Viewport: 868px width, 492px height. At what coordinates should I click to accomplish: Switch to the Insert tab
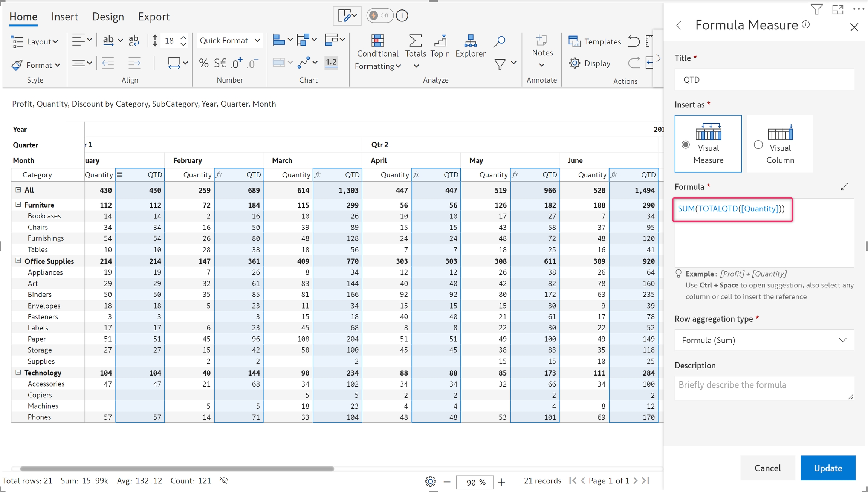[x=64, y=17]
